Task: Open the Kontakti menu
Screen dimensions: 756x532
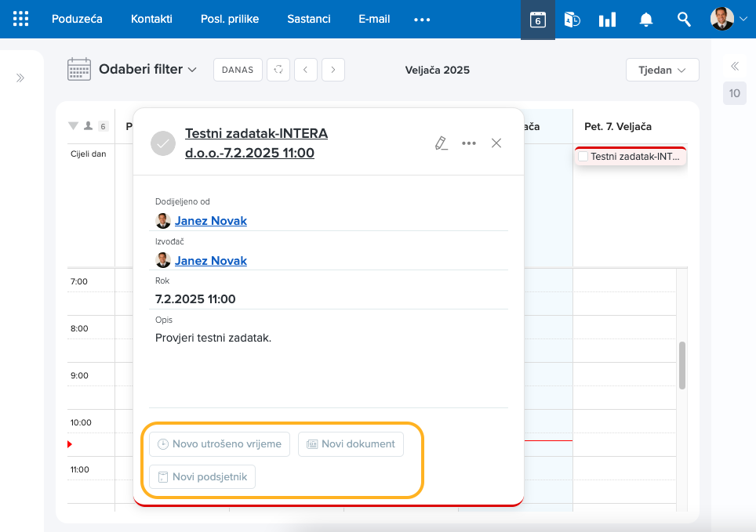Action: [151, 19]
